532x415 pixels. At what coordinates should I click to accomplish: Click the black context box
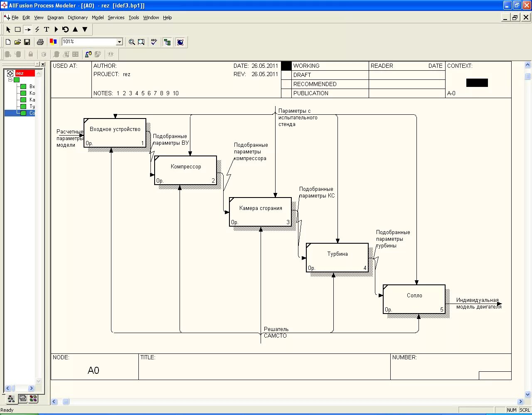[477, 83]
